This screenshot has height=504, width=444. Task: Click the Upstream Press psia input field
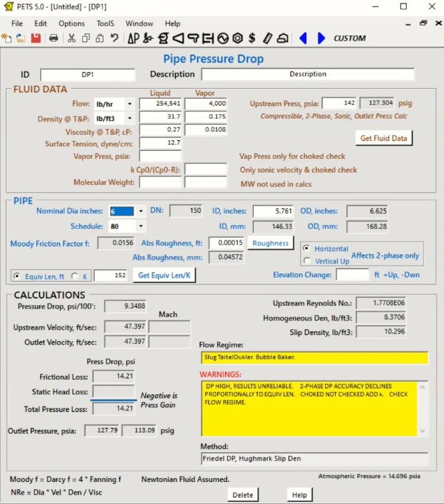[339, 103]
